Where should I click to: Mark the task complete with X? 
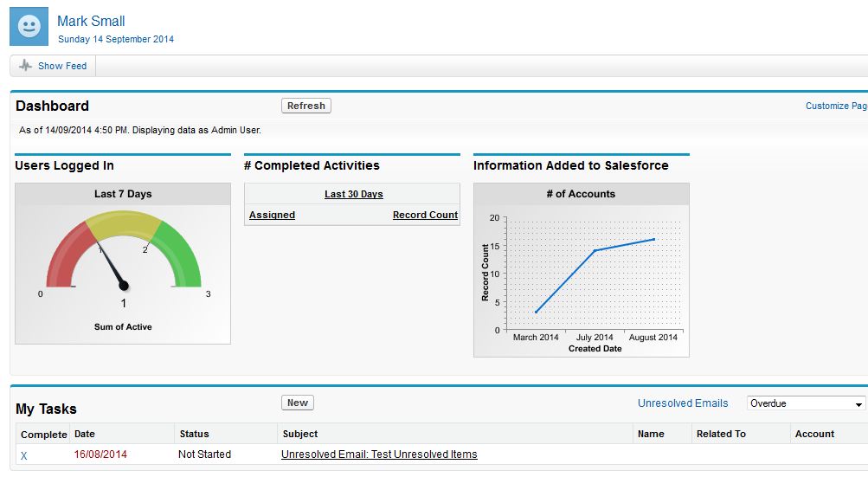click(x=24, y=455)
